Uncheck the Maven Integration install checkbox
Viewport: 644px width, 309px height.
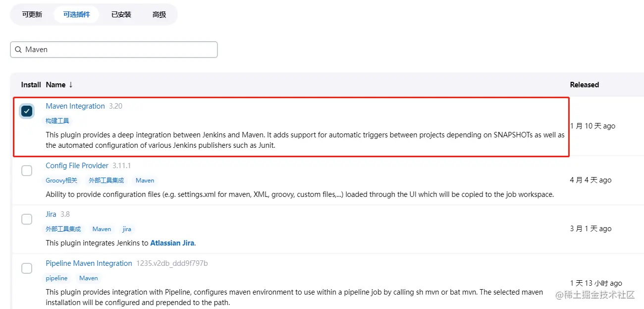(x=27, y=111)
